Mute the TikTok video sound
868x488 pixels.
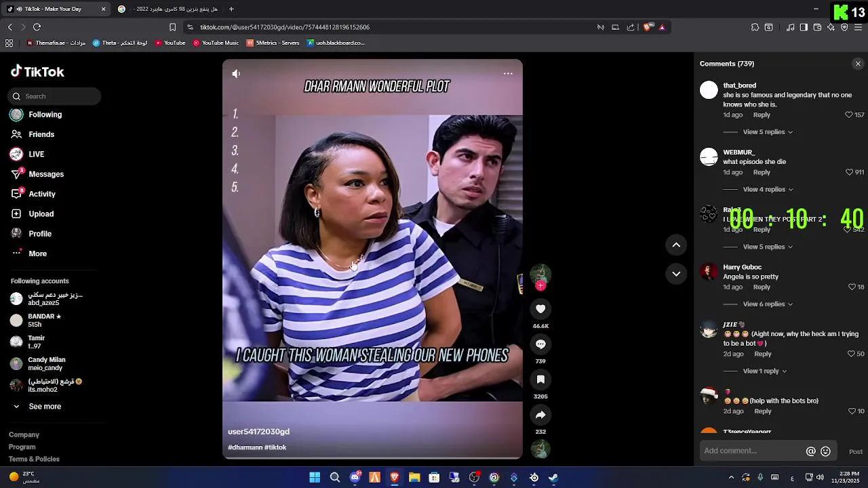(x=236, y=74)
